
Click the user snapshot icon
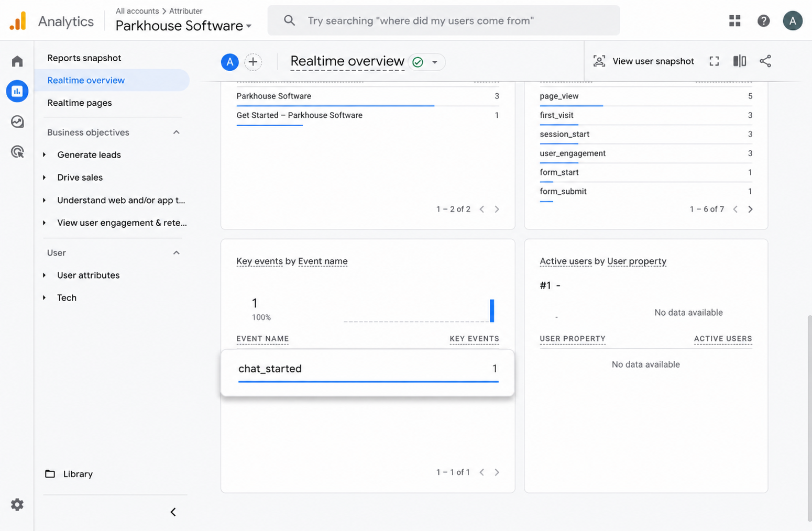tap(599, 61)
